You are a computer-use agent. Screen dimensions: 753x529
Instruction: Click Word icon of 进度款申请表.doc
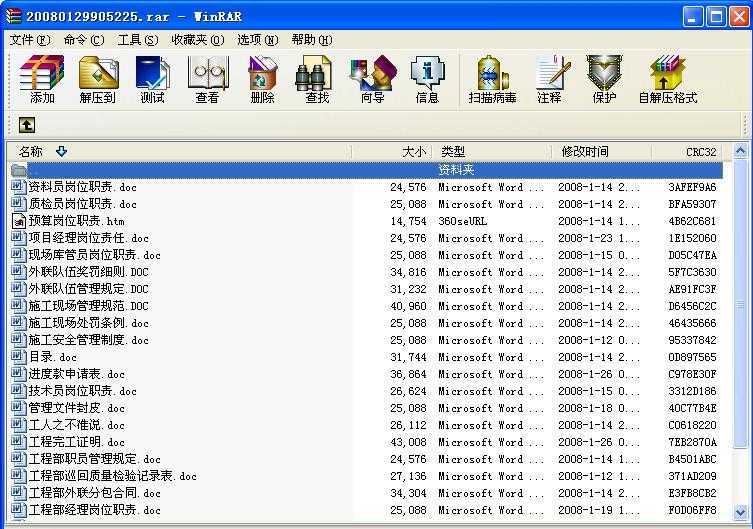18,373
